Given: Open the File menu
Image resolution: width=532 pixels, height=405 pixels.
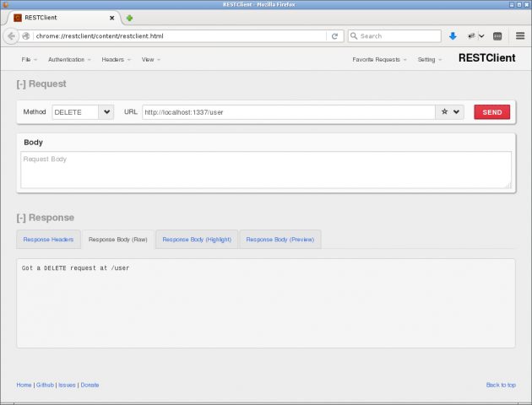Looking at the screenshot, I should pyautogui.click(x=29, y=60).
